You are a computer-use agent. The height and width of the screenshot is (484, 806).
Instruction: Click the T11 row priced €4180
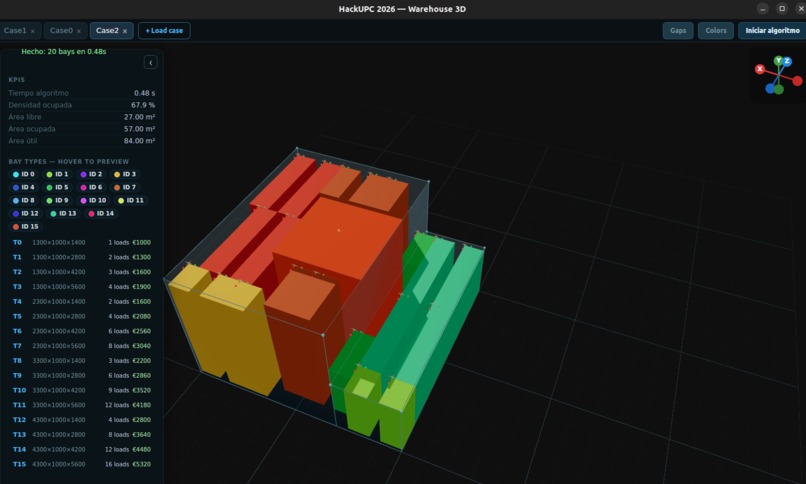point(82,405)
